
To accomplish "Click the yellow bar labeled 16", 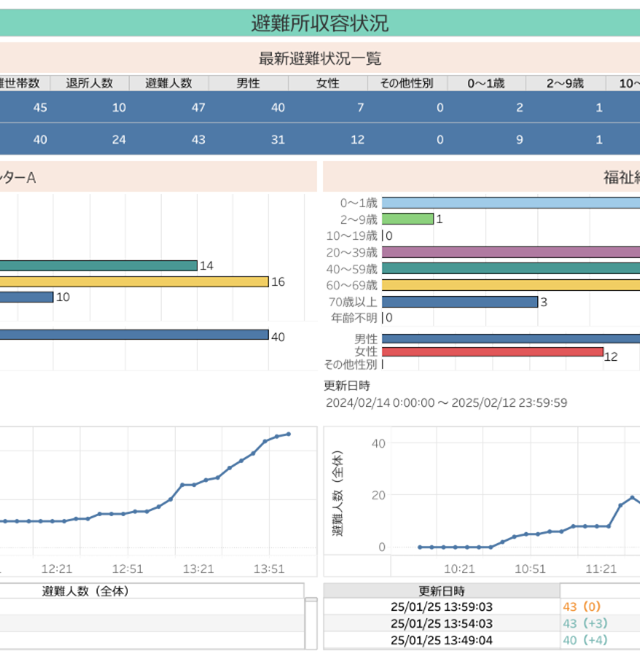I will [x=134, y=282].
